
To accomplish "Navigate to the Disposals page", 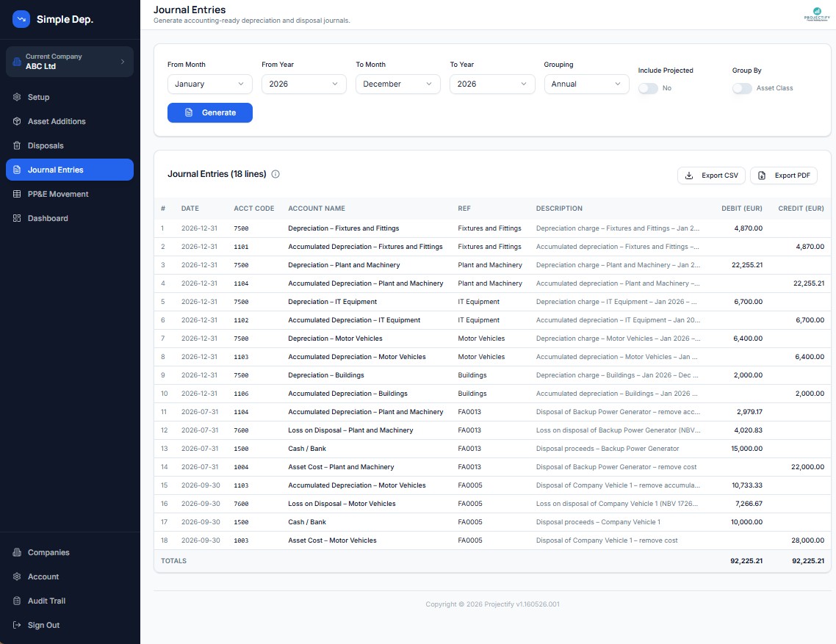I will coord(70,145).
